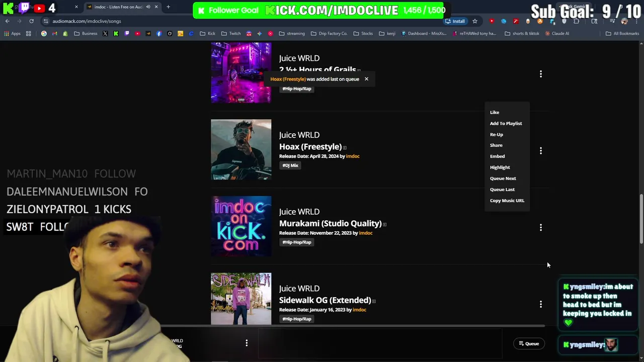
Task: Open the All Bookmarks folder
Action: click(622, 34)
